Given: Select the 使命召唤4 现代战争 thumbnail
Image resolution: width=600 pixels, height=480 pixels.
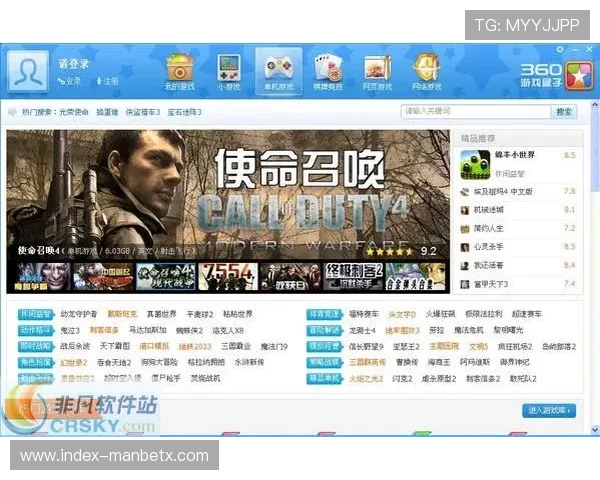Looking at the screenshot, I should tap(165, 276).
